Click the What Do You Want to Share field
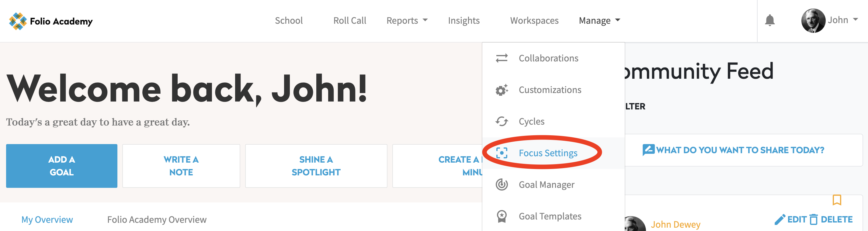The width and height of the screenshot is (868, 231). pyautogui.click(x=739, y=150)
